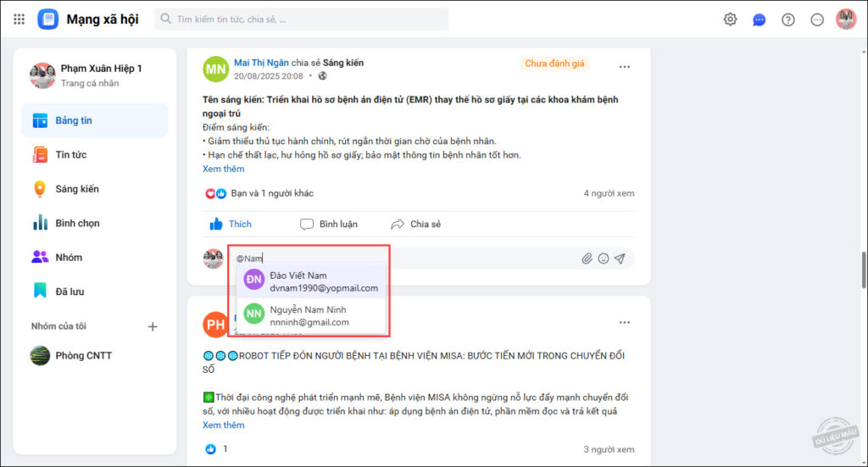Open the app launcher grid icon
This screenshot has height=467, width=868.
(x=19, y=19)
